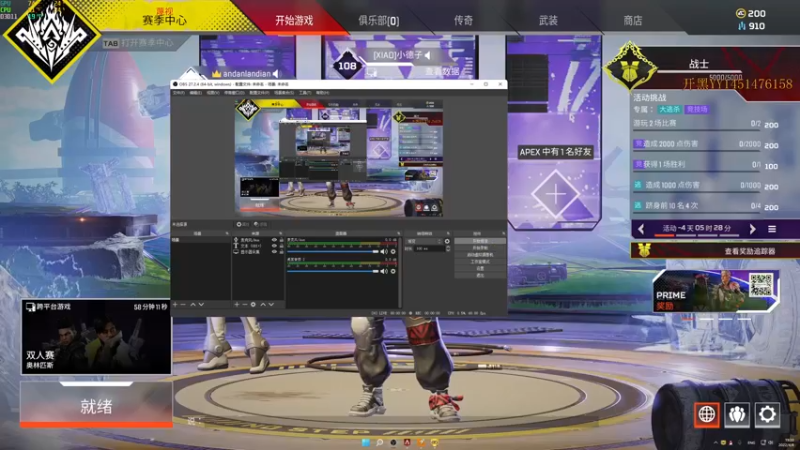The image size is (800, 450).
Task: Click the crafting metals balance 910
Action: (x=751, y=26)
